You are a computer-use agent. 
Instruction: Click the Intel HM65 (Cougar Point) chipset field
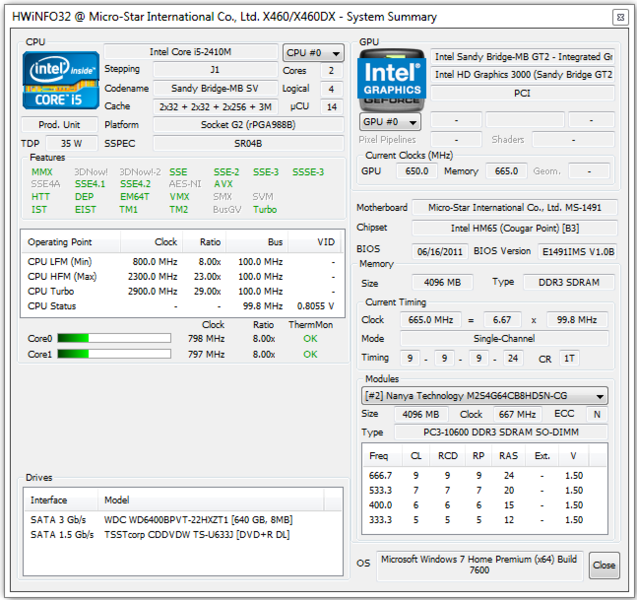(515, 228)
